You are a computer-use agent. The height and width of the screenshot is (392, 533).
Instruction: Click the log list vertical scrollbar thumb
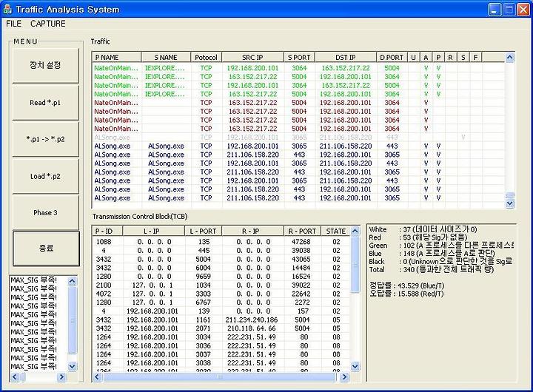72,321
